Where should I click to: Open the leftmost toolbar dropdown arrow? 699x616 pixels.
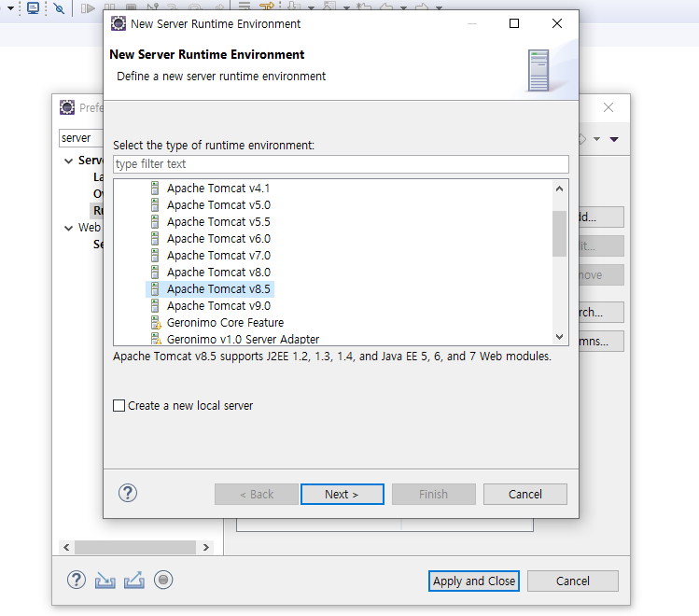coord(10,8)
